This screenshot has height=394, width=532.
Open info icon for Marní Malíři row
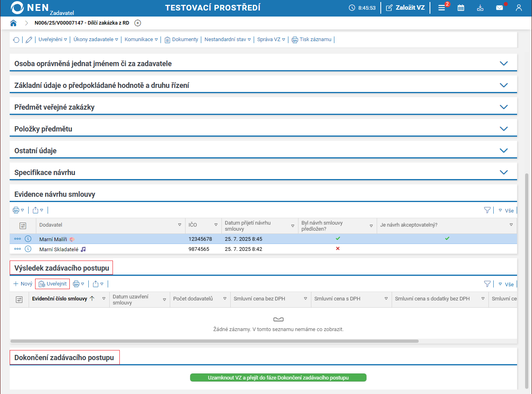[28, 239]
